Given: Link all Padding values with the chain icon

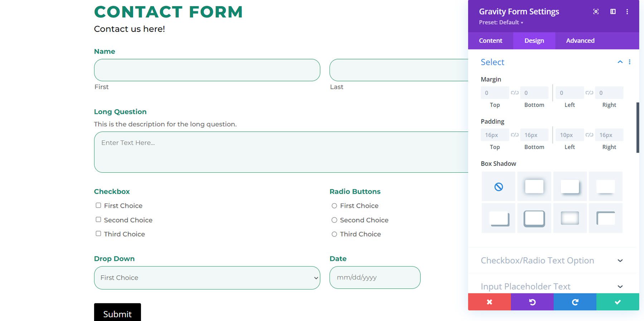Looking at the screenshot, I should pyautogui.click(x=514, y=135).
